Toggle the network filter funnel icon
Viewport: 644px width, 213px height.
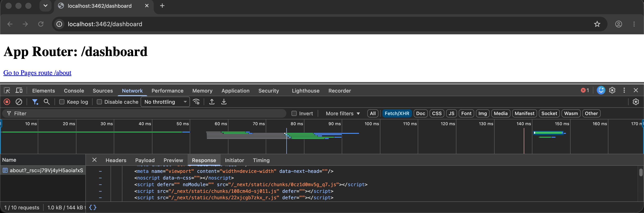click(35, 102)
